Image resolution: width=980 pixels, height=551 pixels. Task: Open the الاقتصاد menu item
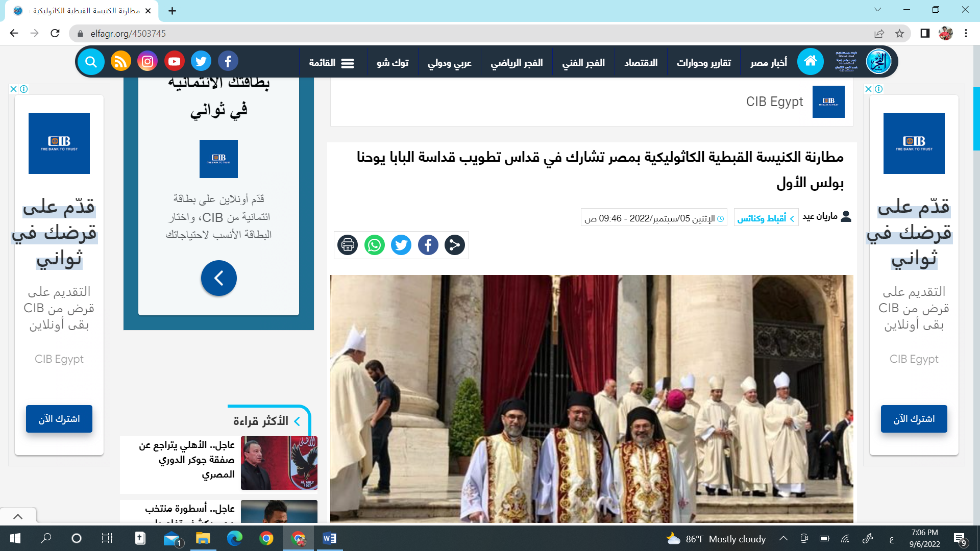point(641,62)
